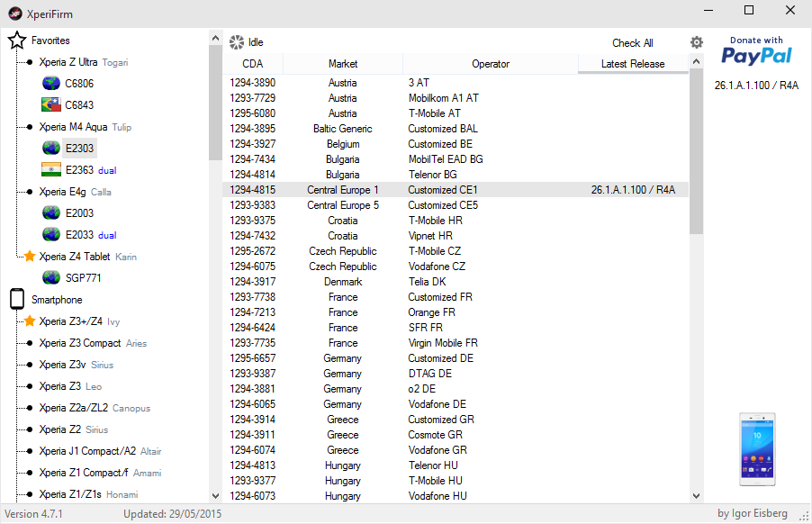Open settings with the gear icon

697,42
